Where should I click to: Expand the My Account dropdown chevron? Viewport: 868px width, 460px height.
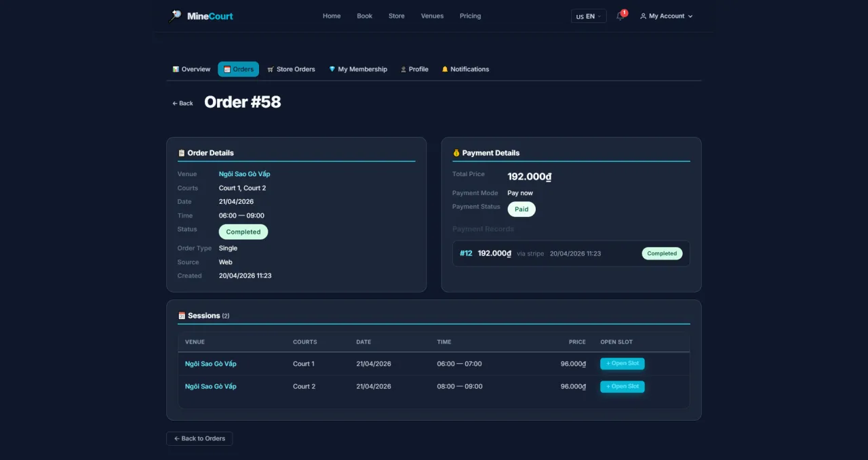click(x=690, y=16)
